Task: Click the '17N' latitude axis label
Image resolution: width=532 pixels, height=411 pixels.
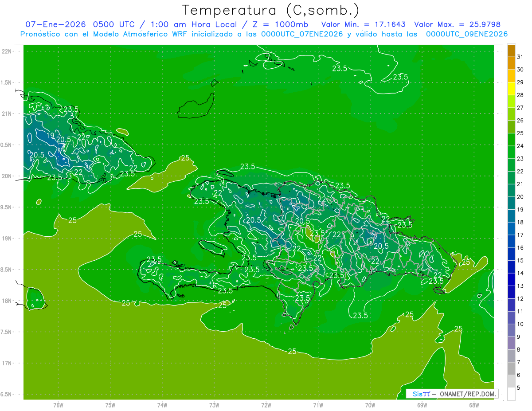Action: tap(8, 363)
